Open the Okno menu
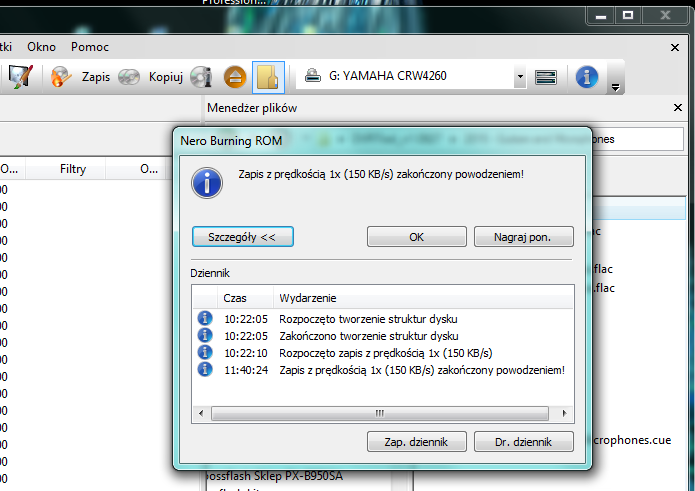695x491 pixels. tap(42, 47)
